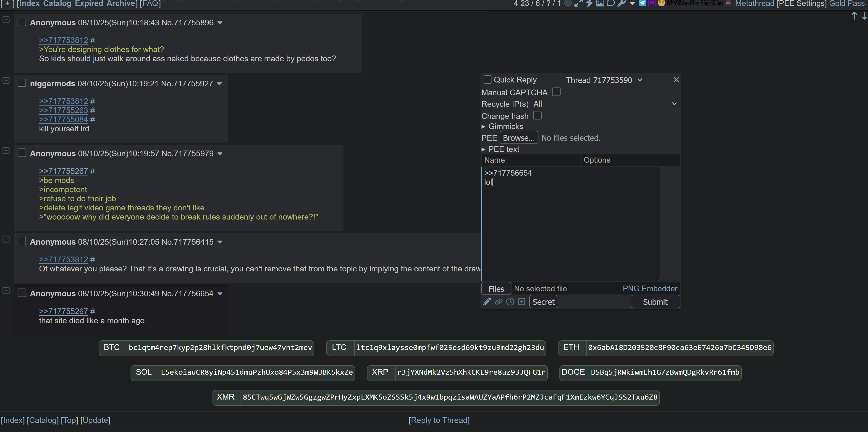Open post menu arrow for No.717755927

click(x=219, y=84)
